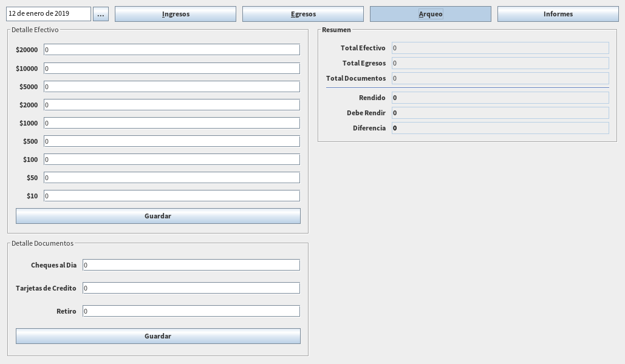Click the Cheques al Dia field
The width and height of the screenshot is (625, 364).
tap(191, 265)
